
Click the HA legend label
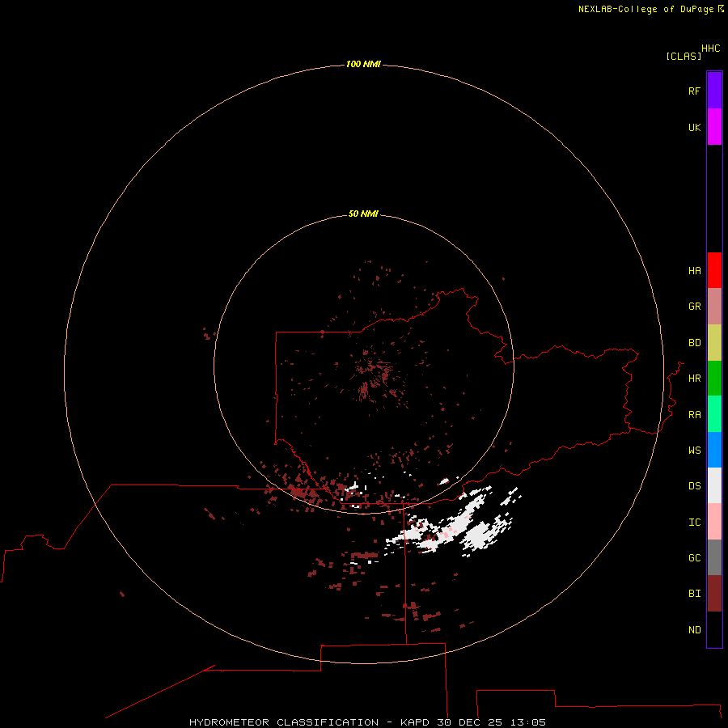click(x=694, y=271)
